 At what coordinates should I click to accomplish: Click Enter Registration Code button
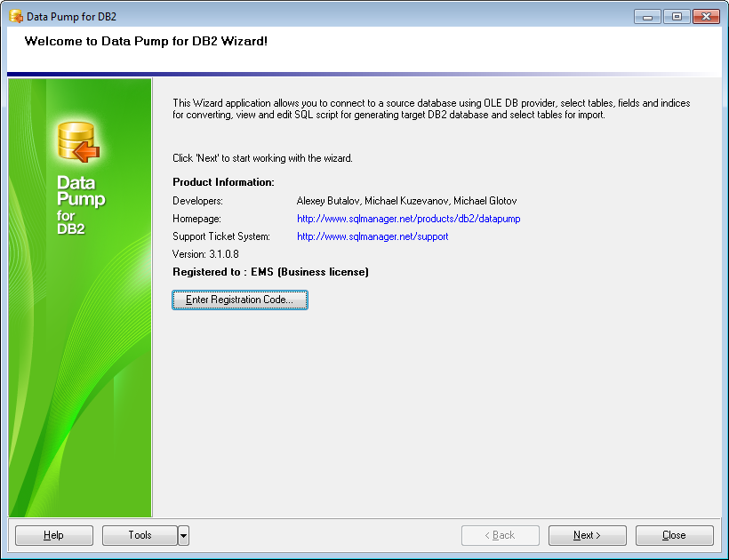point(240,300)
